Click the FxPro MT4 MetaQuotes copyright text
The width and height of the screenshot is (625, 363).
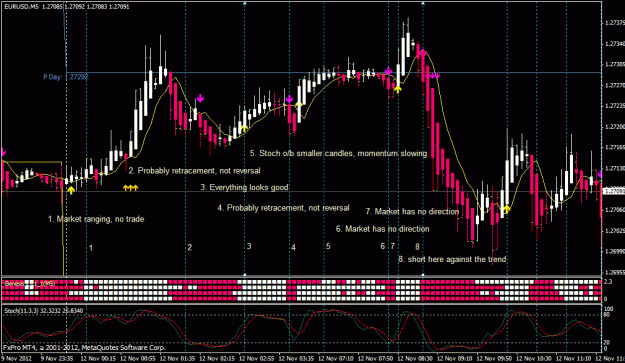point(84,347)
